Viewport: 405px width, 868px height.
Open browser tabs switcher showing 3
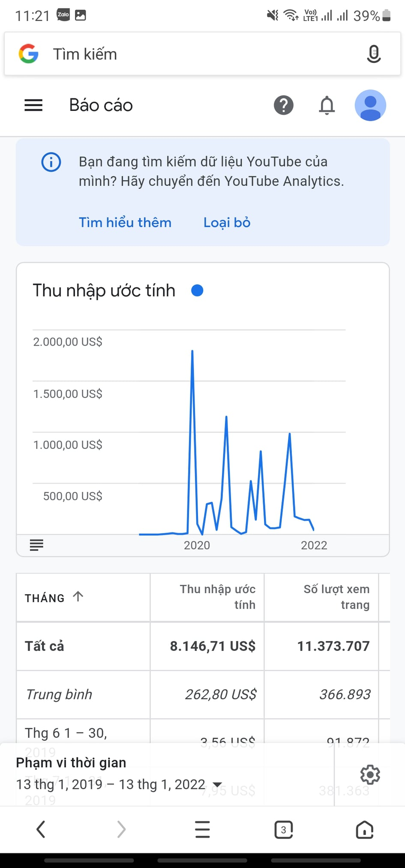coord(283,830)
